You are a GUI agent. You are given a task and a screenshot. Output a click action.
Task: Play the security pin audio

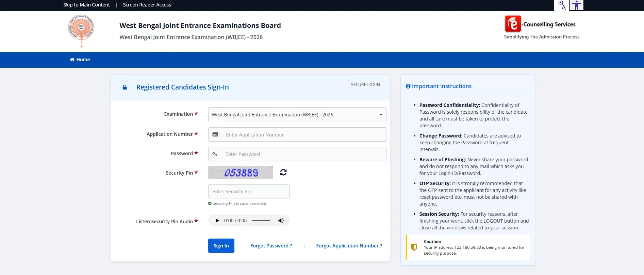coord(217,221)
